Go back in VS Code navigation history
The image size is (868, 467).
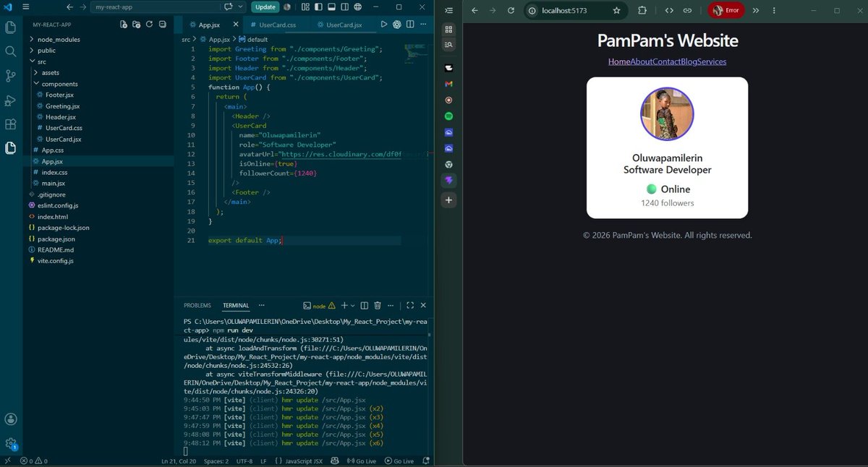pyautogui.click(x=69, y=7)
